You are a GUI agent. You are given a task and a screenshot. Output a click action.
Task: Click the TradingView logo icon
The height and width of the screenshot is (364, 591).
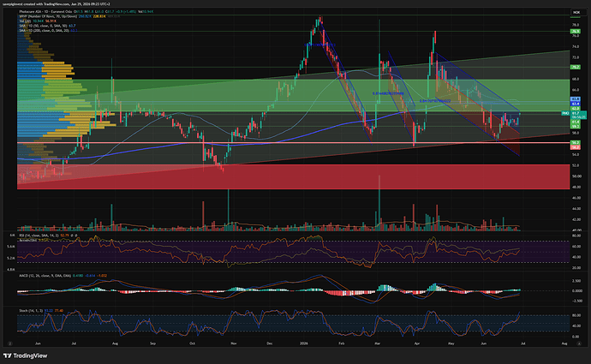7,355
